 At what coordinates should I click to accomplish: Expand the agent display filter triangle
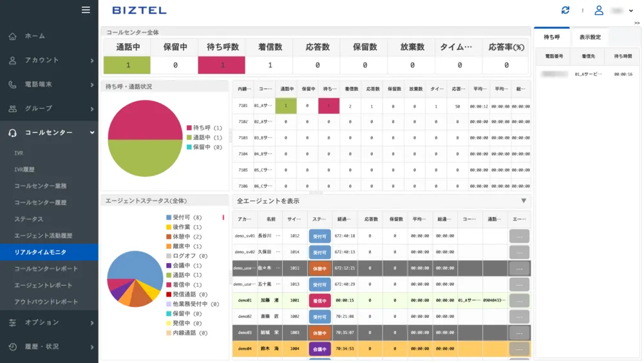pos(524,201)
